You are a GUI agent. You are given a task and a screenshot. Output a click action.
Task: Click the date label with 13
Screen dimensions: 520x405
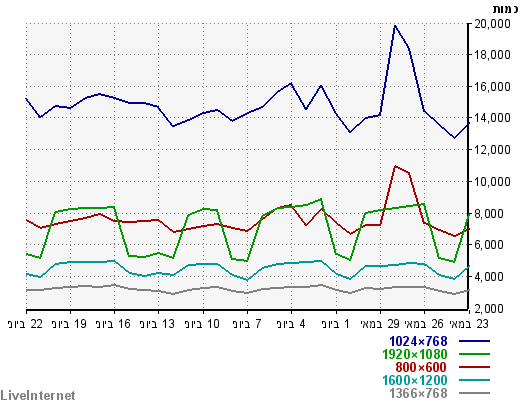(x=157, y=324)
